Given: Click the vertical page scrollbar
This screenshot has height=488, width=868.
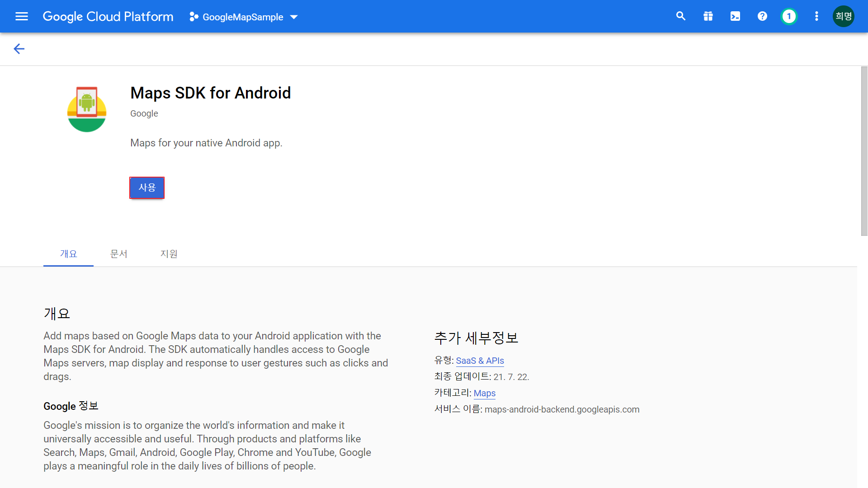Looking at the screenshot, I should pyautogui.click(x=864, y=151).
